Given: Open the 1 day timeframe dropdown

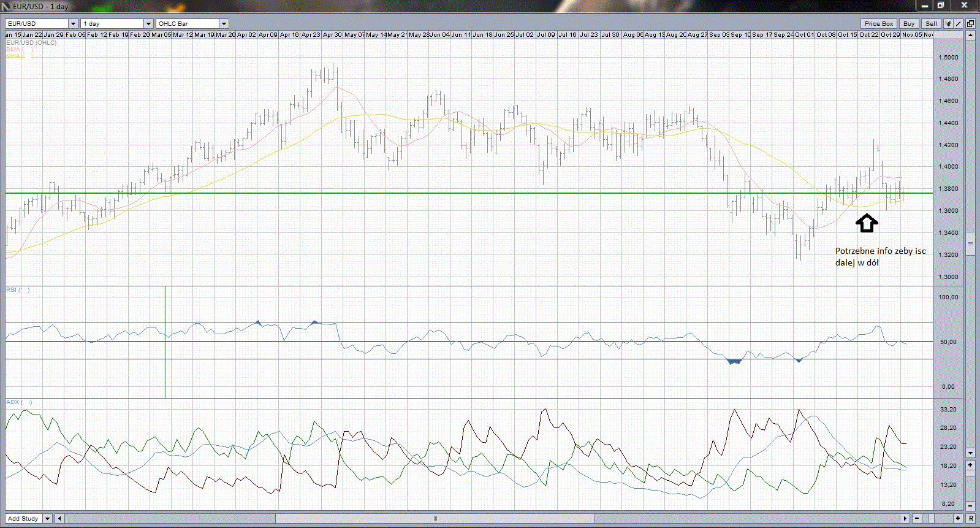Looking at the screenshot, I should pyautogui.click(x=148, y=24).
